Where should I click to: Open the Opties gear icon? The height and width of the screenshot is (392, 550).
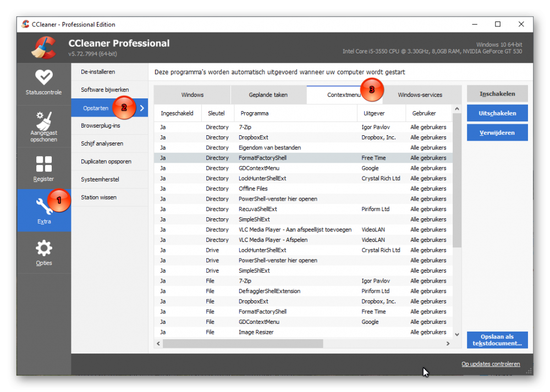point(44,249)
